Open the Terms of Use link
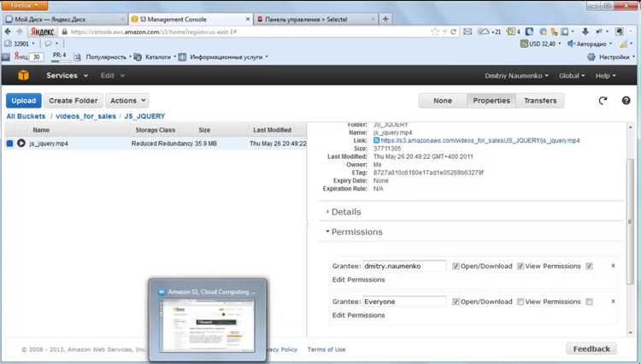The height and width of the screenshot is (364, 641). click(326, 349)
